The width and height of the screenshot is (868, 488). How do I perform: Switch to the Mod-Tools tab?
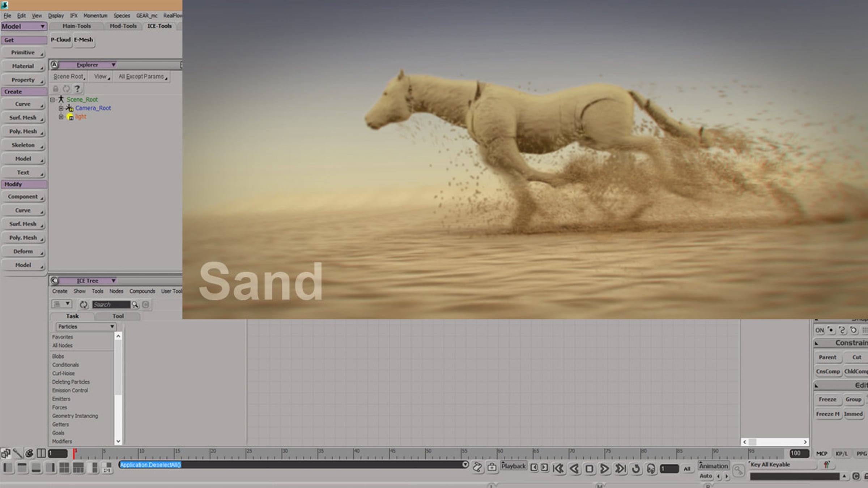pos(123,26)
